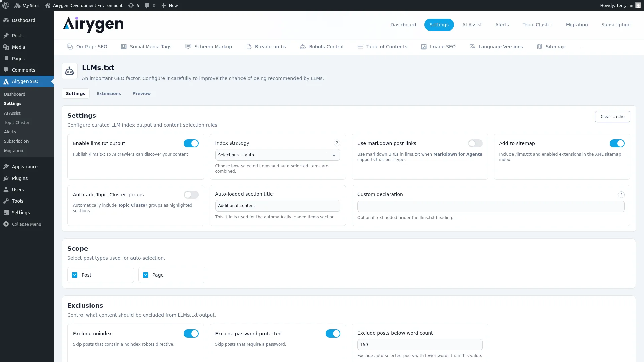Toggle Exclude noindex switch
This screenshot has height=362, width=644.
[x=191, y=334]
